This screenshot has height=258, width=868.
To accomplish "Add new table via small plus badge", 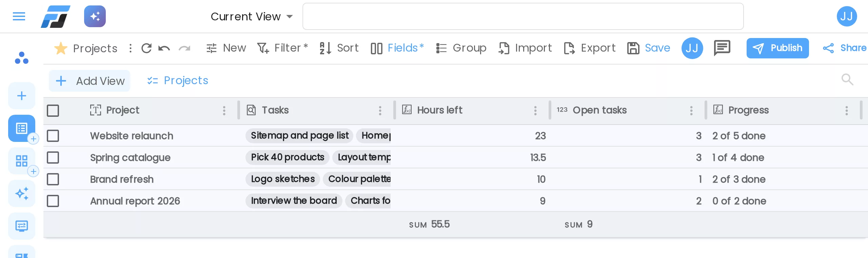I will click(34, 139).
